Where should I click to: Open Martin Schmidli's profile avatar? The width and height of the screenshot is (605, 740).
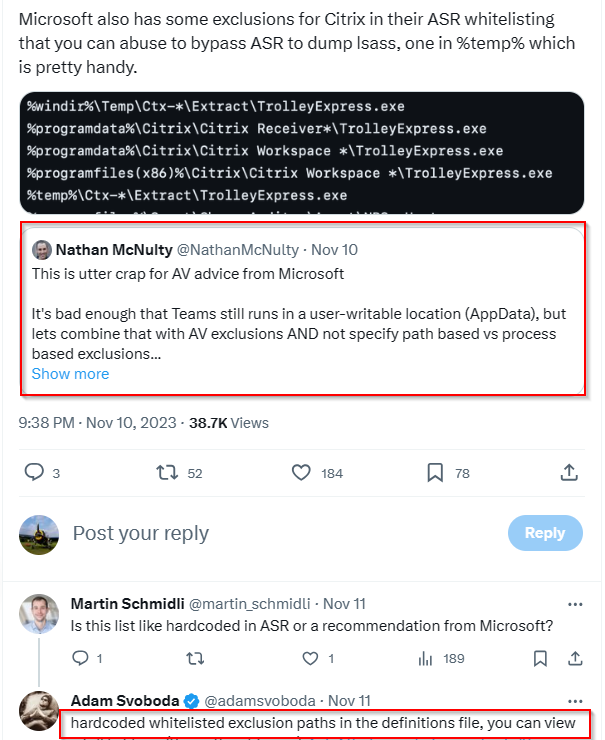point(39,614)
